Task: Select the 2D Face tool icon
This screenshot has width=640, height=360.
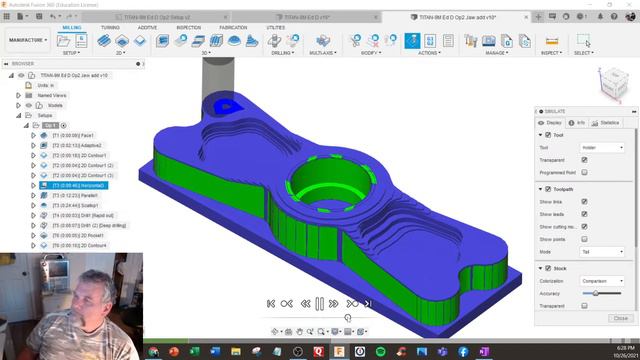Action: pos(140,40)
